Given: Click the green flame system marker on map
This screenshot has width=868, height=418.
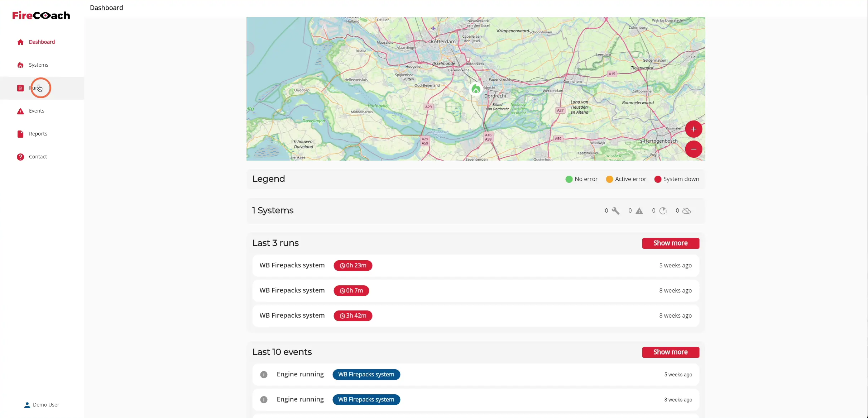Looking at the screenshot, I should pyautogui.click(x=475, y=89).
